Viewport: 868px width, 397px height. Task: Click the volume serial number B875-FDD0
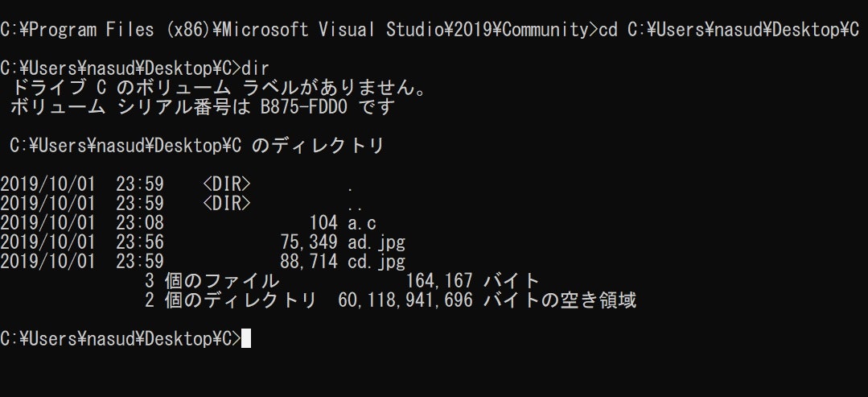pos(304,107)
